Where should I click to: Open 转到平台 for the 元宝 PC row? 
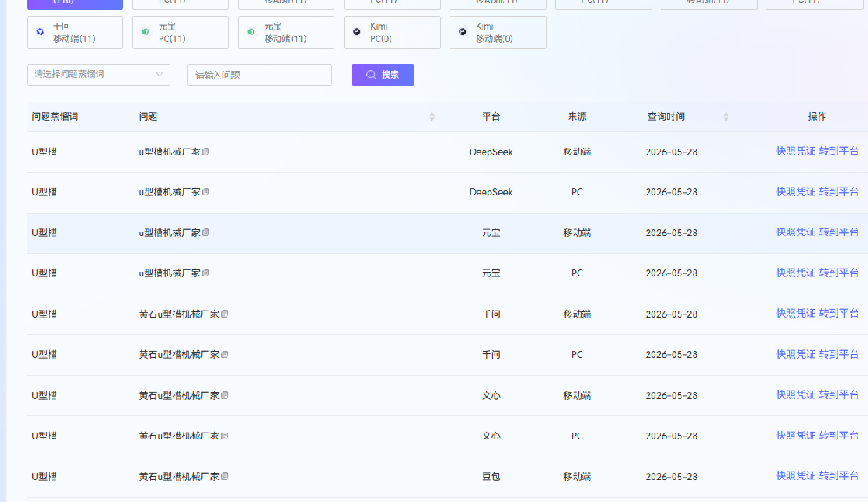click(x=838, y=273)
